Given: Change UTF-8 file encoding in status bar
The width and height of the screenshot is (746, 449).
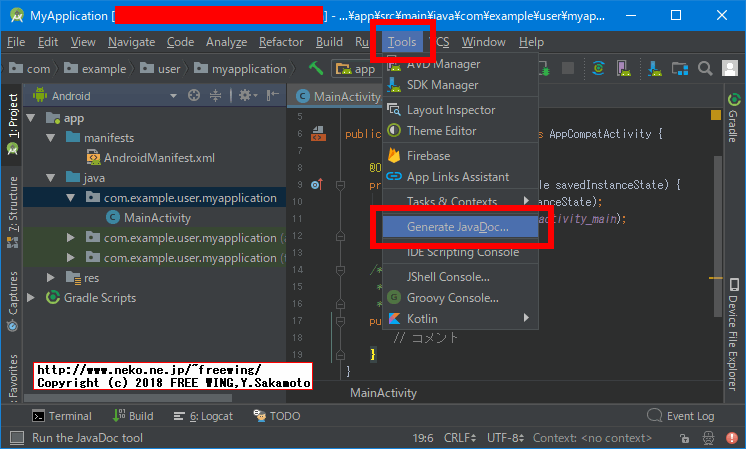Looking at the screenshot, I should [505, 438].
